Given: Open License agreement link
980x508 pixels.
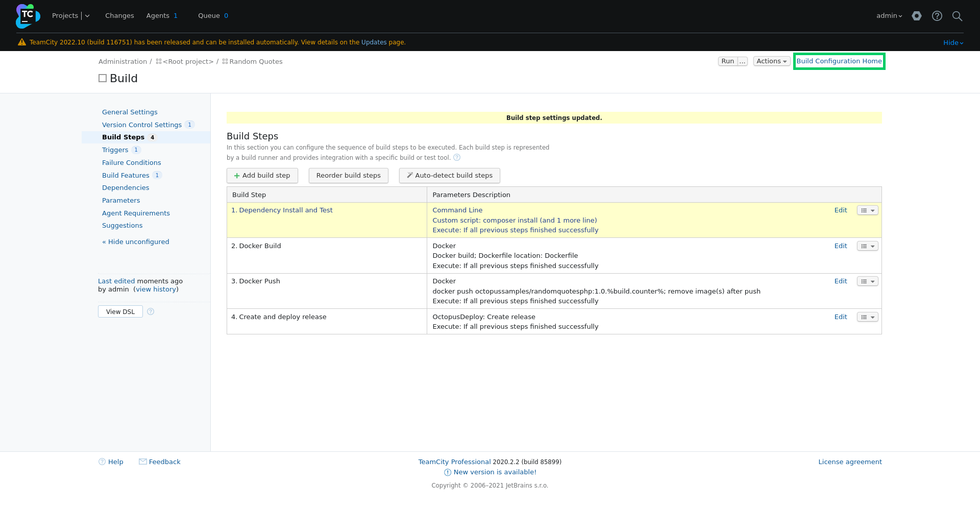Looking at the screenshot, I should (850, 462).
